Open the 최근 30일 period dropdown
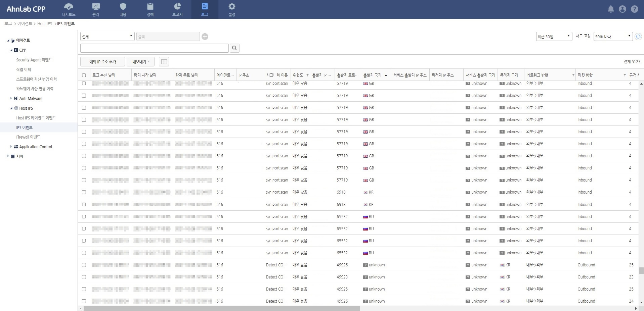Screen dimensions: 644x311 554,36
